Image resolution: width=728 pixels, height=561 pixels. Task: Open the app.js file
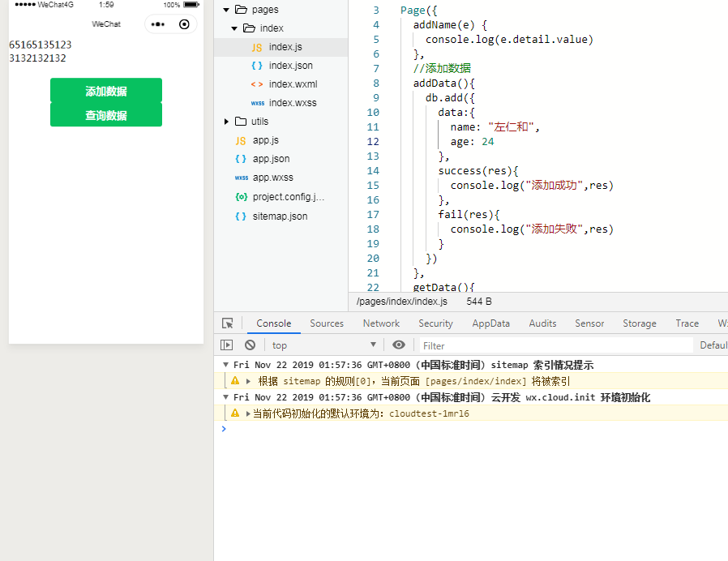(265, 140)
